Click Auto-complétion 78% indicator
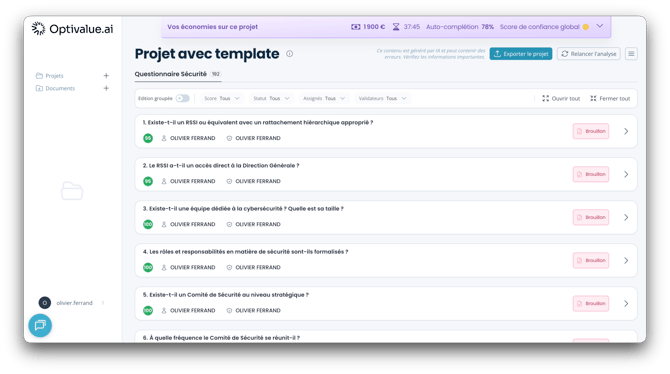The image size is (670, 374). [460, 27]
